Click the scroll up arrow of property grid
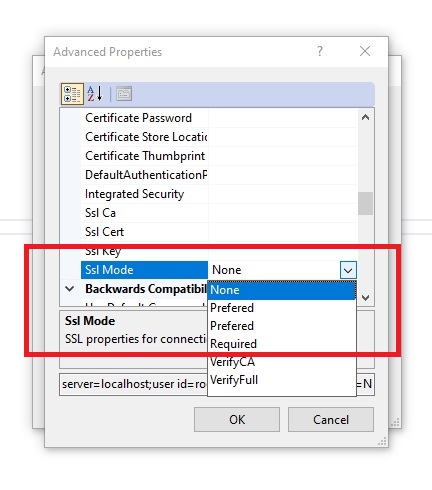 365,117
